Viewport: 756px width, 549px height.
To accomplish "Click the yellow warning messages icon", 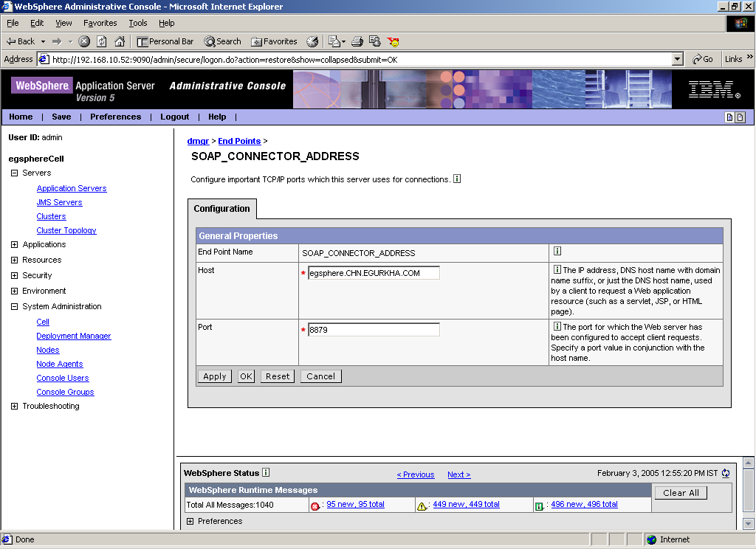I will click(422, 506).
